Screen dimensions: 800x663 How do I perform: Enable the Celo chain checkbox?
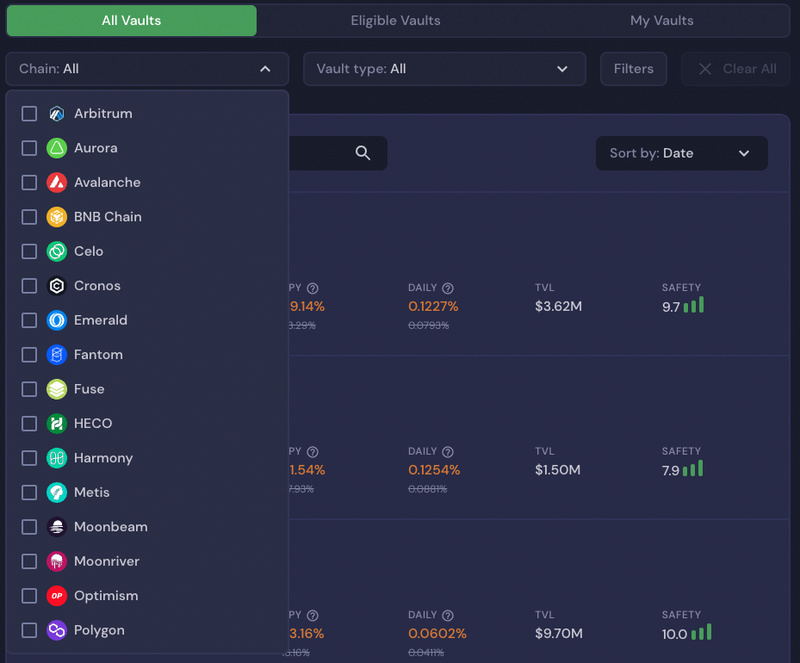point(29,252)
